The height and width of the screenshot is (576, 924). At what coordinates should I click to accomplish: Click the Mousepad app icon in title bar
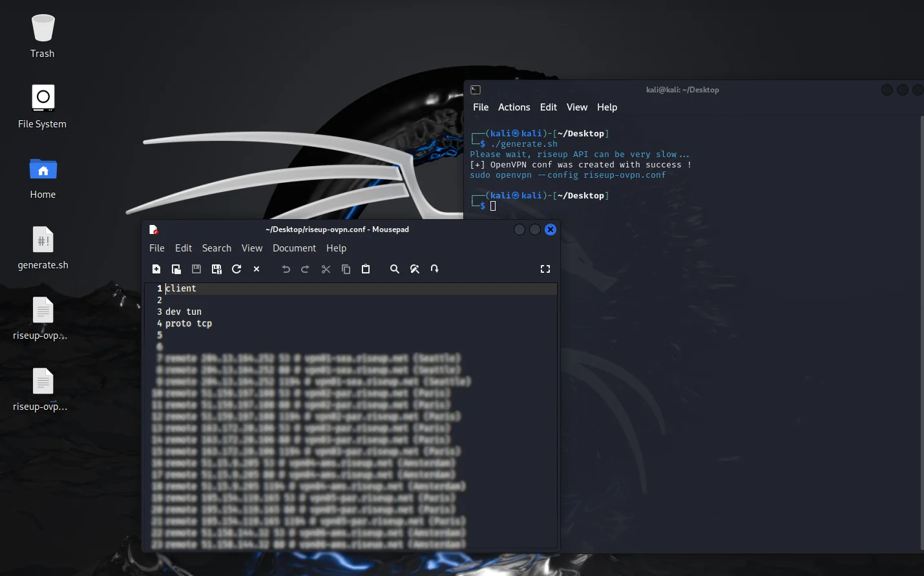[153, 229]
